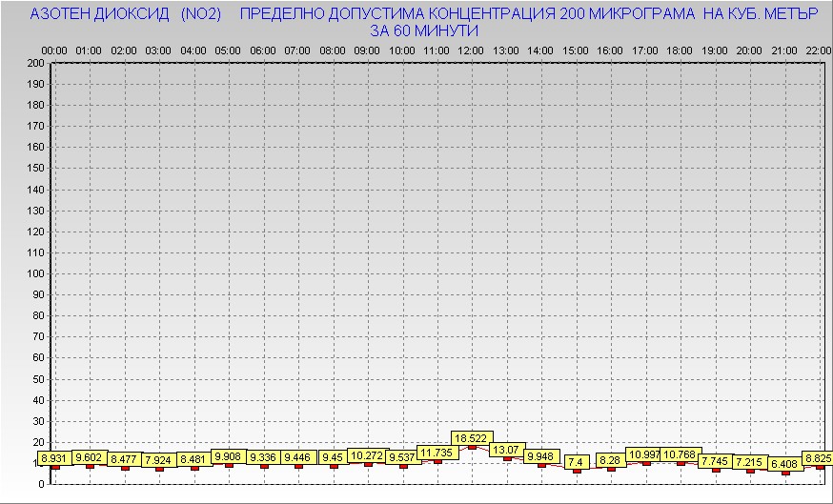The height and width of the screenshot is (504, 833).
Task: Click the 20:00 time axis label
Action: 749,51
